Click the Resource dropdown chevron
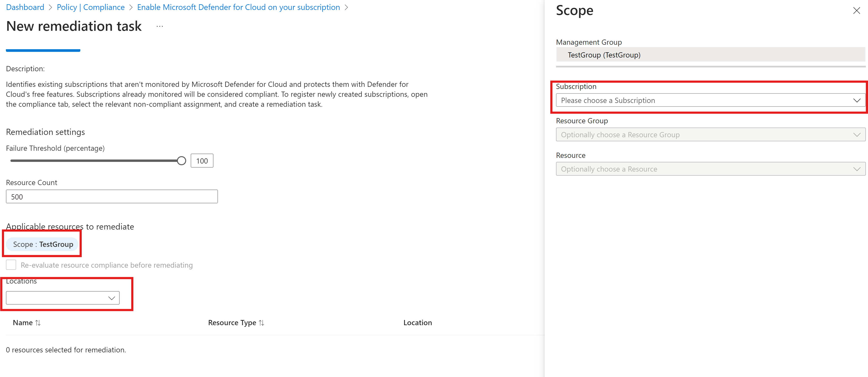 tap(857, 169)
